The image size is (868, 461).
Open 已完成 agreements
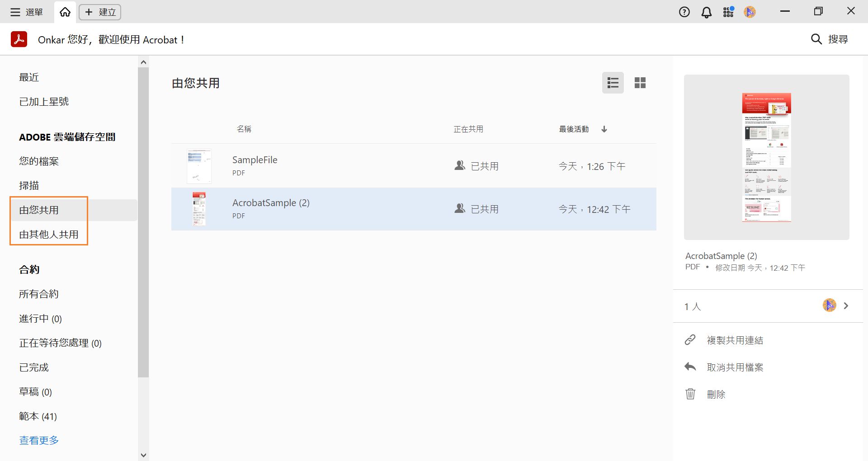[x=34, y=367]
